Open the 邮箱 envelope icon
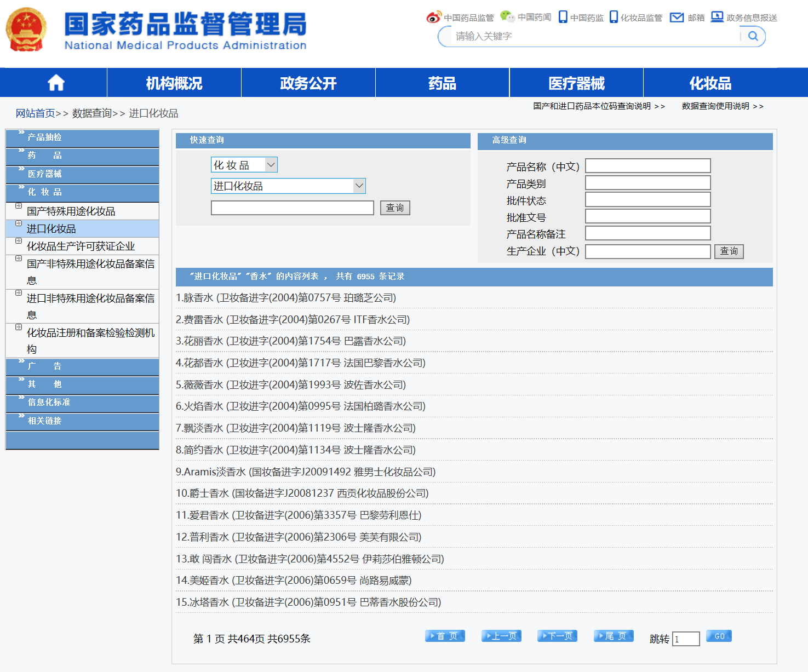Screen dimensions: 808x672 677,18
